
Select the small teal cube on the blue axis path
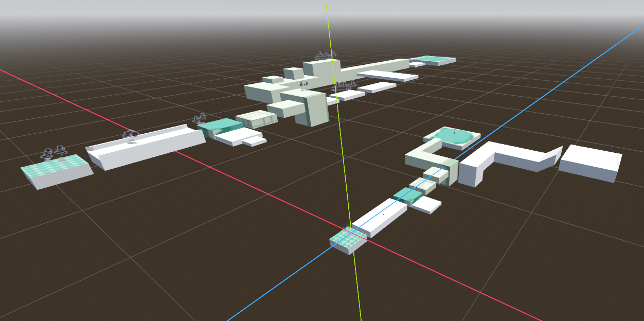pyautogui.click(x=407, y=195)
